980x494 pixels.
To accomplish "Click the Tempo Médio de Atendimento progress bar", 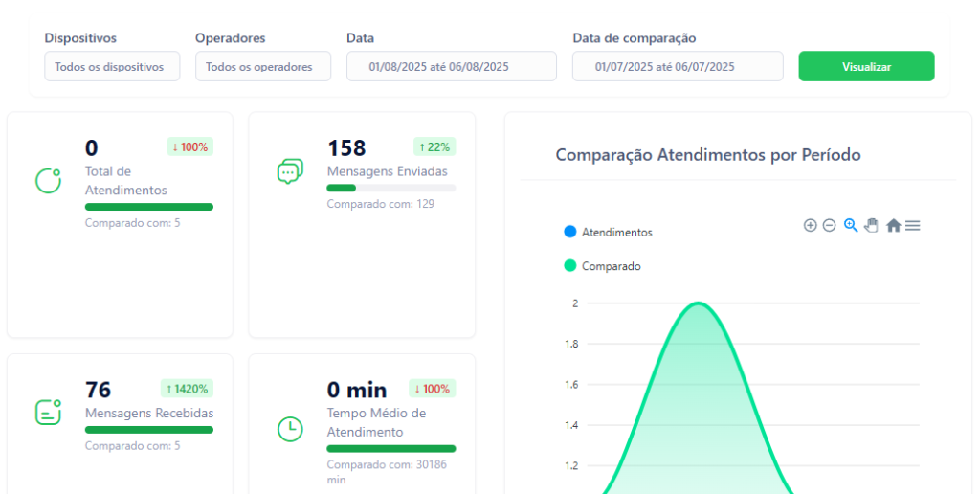I will [x=391, y=448].
